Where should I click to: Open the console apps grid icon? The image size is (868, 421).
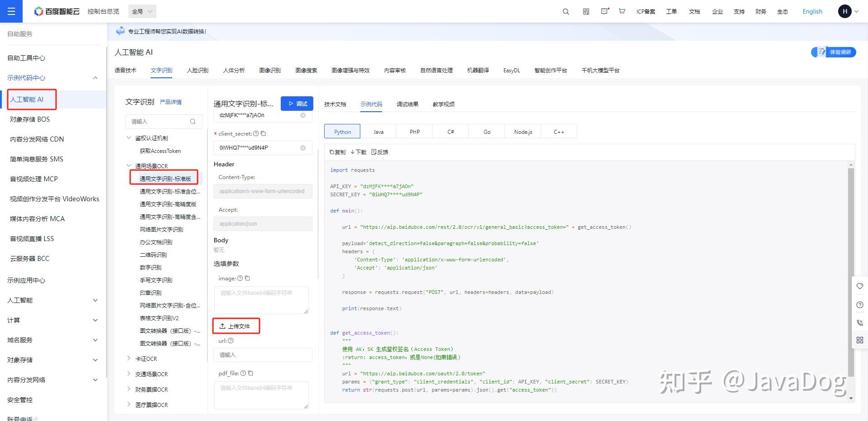(x=585, y=11)
